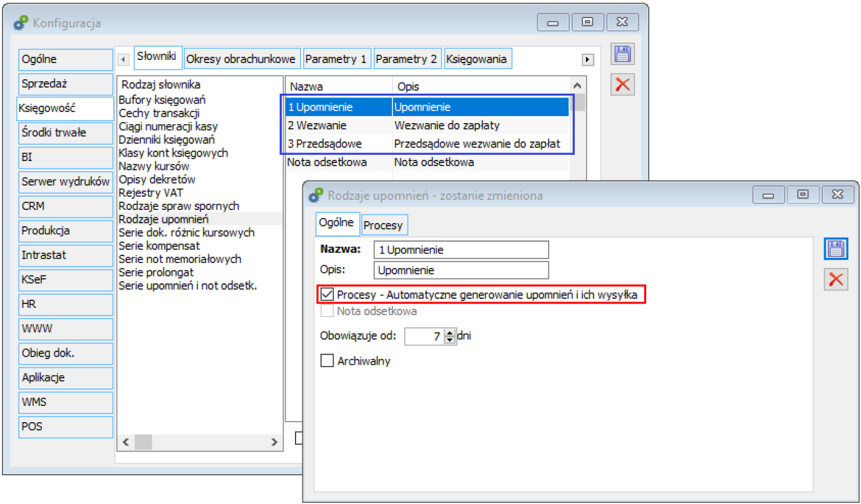Select Rodzaje spraw spornych entry
The width and height of the screenshot is (861, 504).
tap(200, 205)
